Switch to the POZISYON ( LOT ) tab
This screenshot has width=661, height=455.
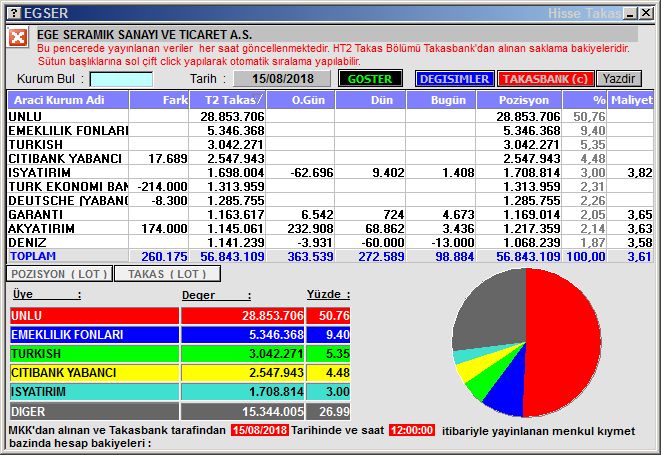click(59, 274)
